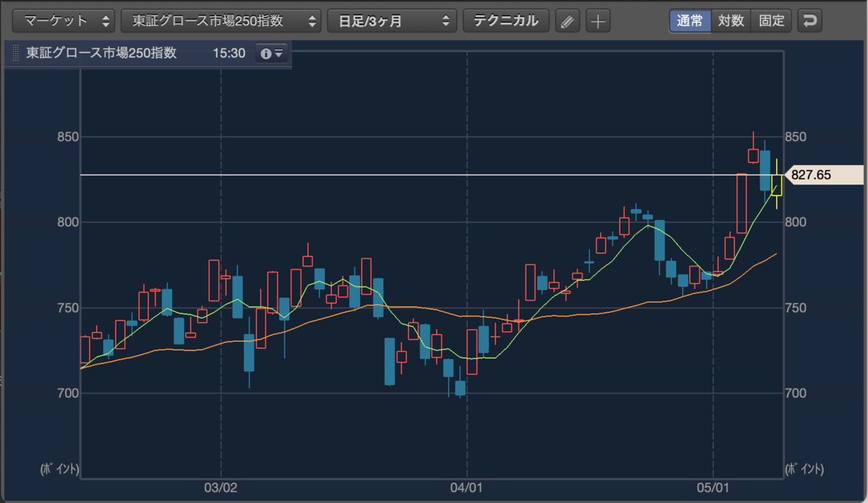The height and width of the screenshot is (503, 868).
Task: Click the 15:30 time label
Action: tap(229, 54)
